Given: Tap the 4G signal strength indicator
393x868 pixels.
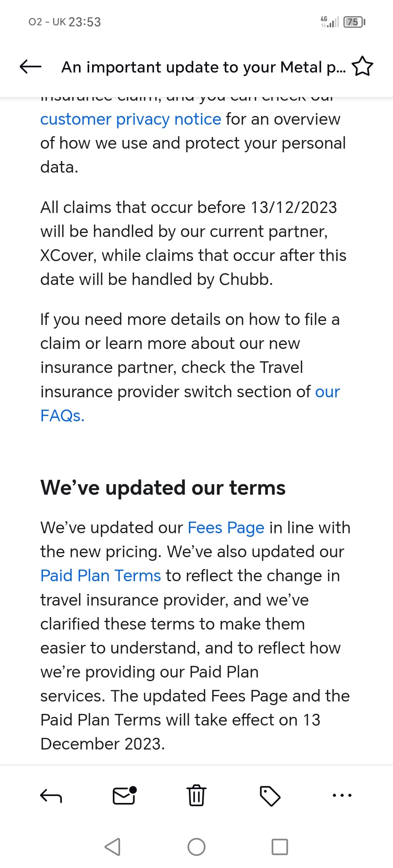Looking at the screenshot, I should pos(329,22).
